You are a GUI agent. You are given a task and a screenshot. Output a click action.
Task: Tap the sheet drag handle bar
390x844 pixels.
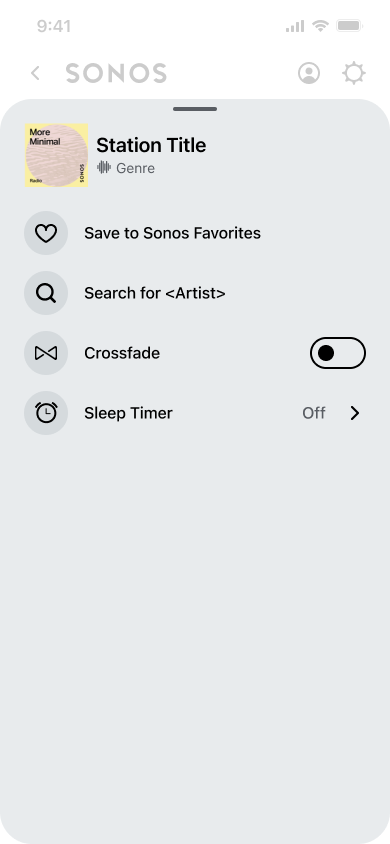coord(195,109)
